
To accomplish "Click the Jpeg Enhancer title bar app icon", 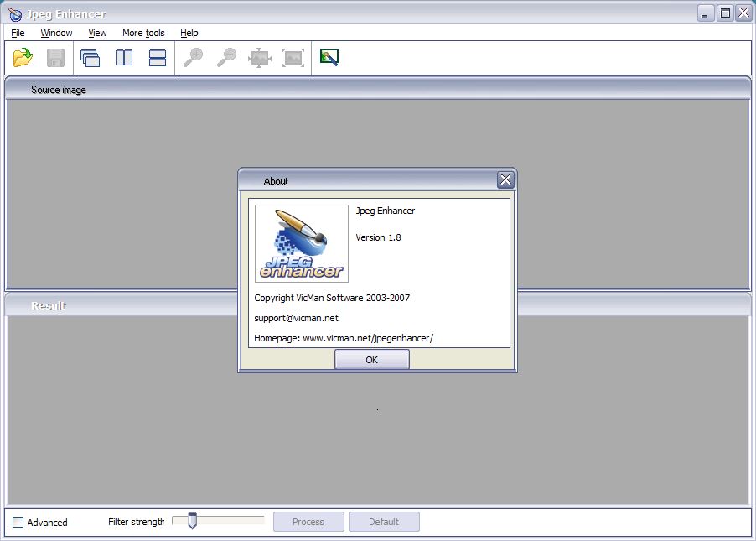I will point(15,14).
